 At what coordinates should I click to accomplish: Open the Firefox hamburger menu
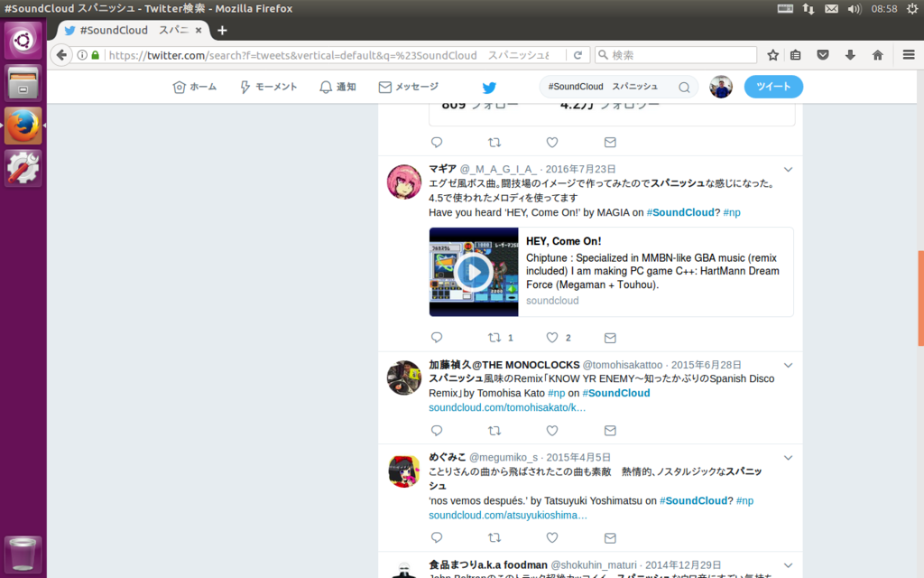click(x=909, y=55)
